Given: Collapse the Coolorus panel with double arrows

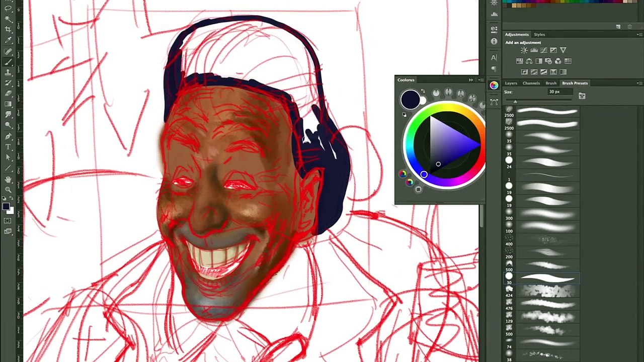Looking at the screenshot, I should (x=471, y=80).
